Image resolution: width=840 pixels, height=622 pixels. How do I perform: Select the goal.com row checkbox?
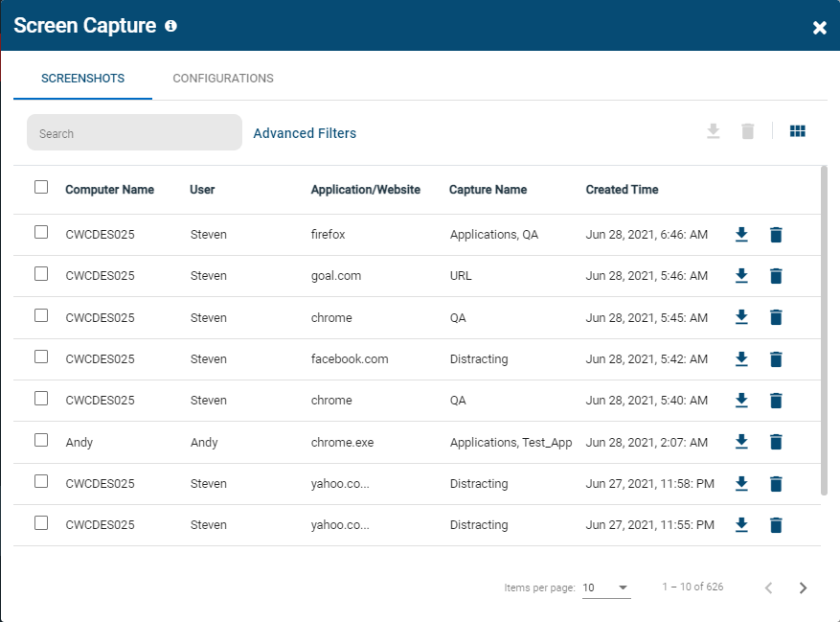pos(41,274)
